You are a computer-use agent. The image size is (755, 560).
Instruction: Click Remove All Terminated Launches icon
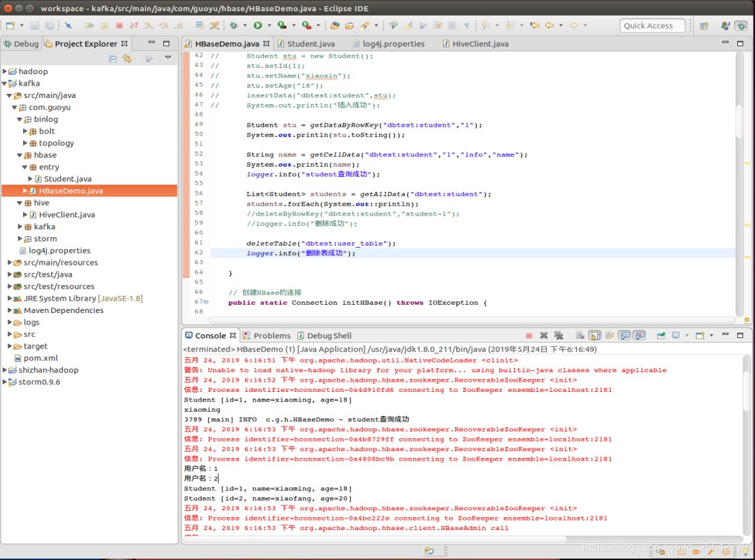click(558, 335)
